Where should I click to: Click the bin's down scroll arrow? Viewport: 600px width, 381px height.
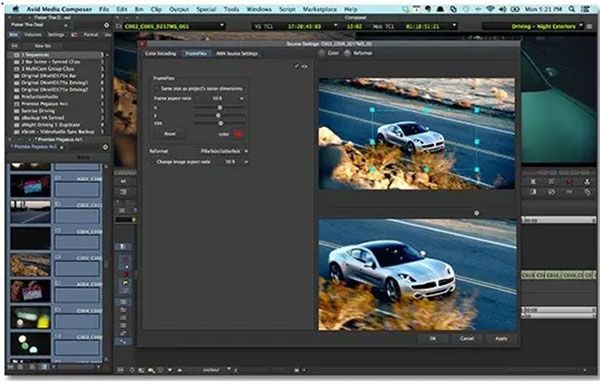(106, 360)
